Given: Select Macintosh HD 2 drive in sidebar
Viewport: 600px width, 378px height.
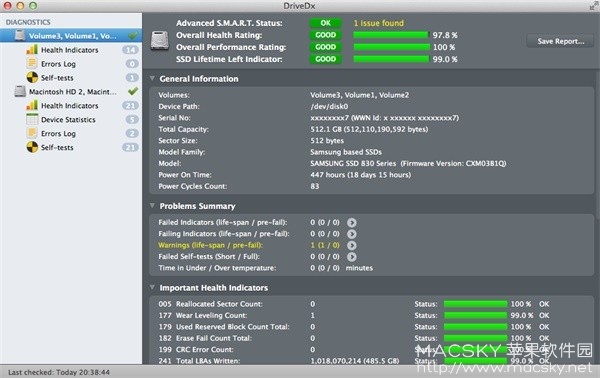Looking at the screenshot, I should pyautogui.click(x=72, y=92).
